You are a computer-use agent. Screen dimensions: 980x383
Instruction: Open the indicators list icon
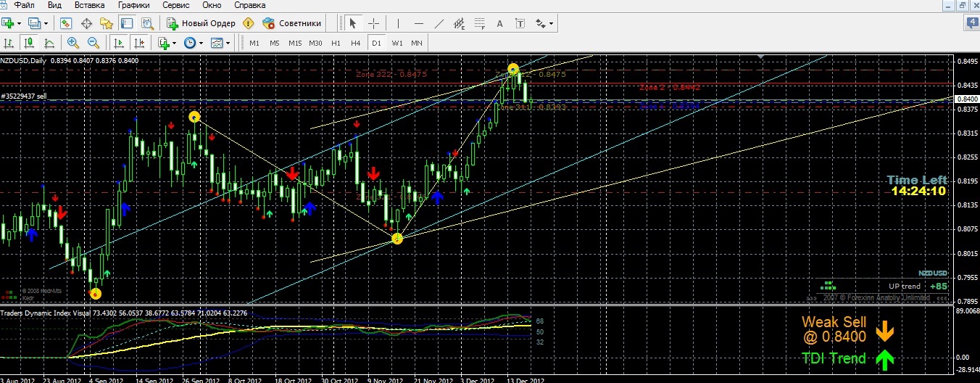point(164,43)
